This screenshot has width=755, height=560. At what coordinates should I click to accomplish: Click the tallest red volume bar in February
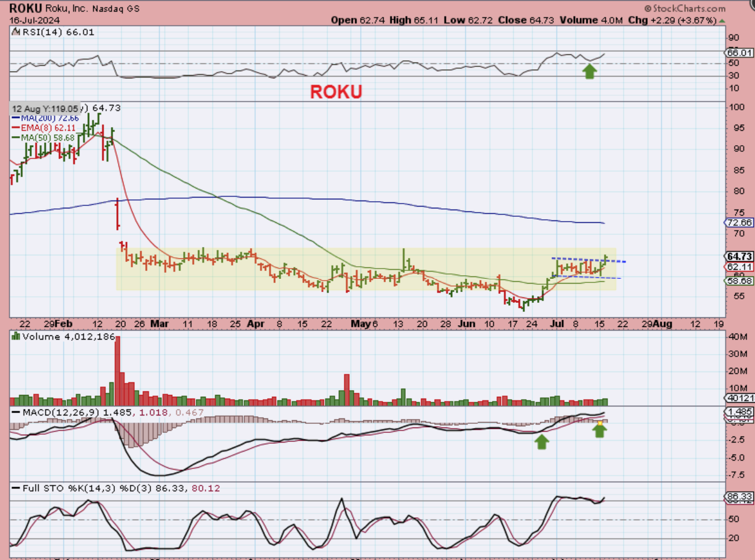(x=117, y=370)
